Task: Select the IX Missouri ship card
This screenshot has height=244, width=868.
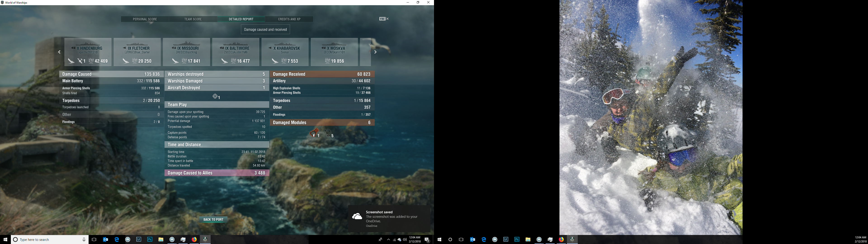Action: click(x=186, y=52)
